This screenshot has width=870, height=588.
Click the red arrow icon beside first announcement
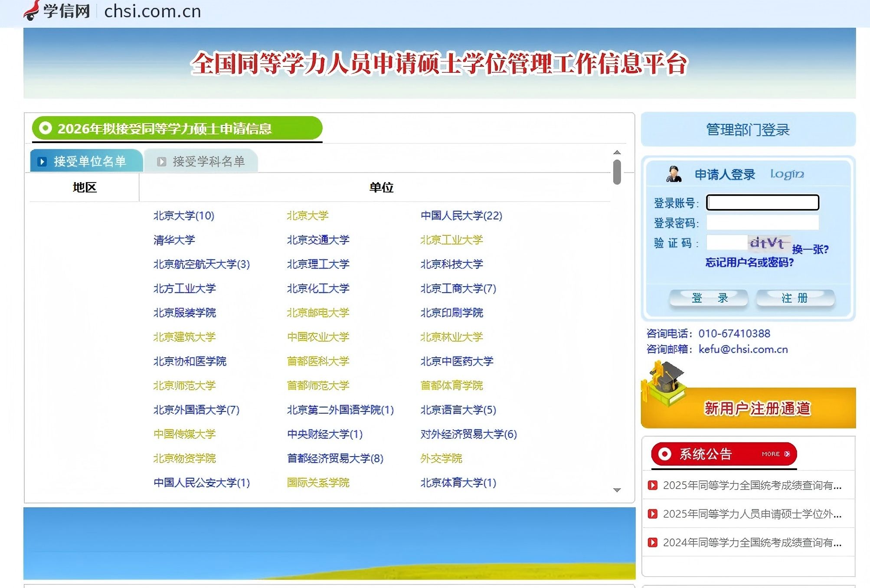coord(652,485)
